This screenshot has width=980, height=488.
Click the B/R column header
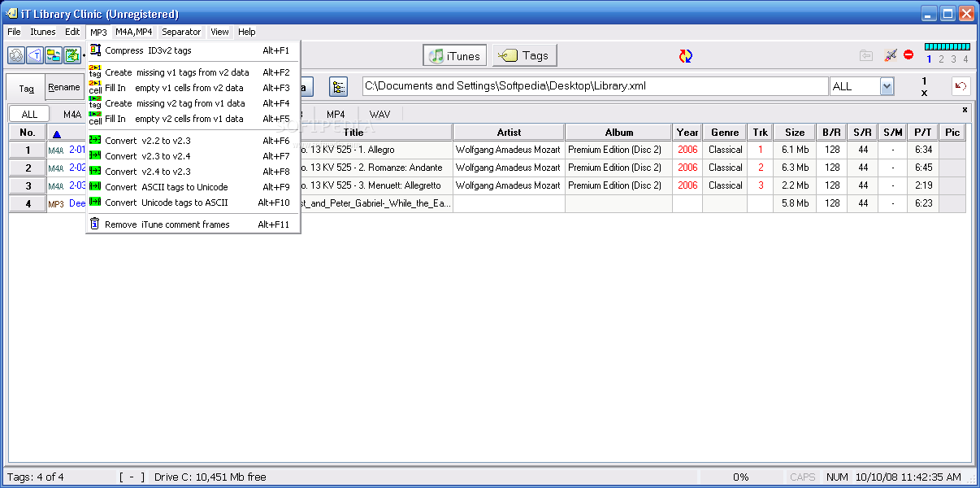pos(831,133)
